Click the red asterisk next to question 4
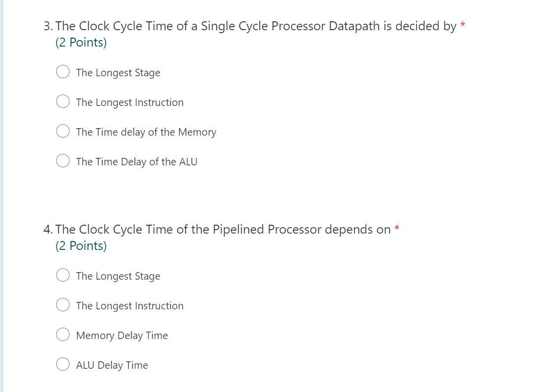 click(397, 228)
